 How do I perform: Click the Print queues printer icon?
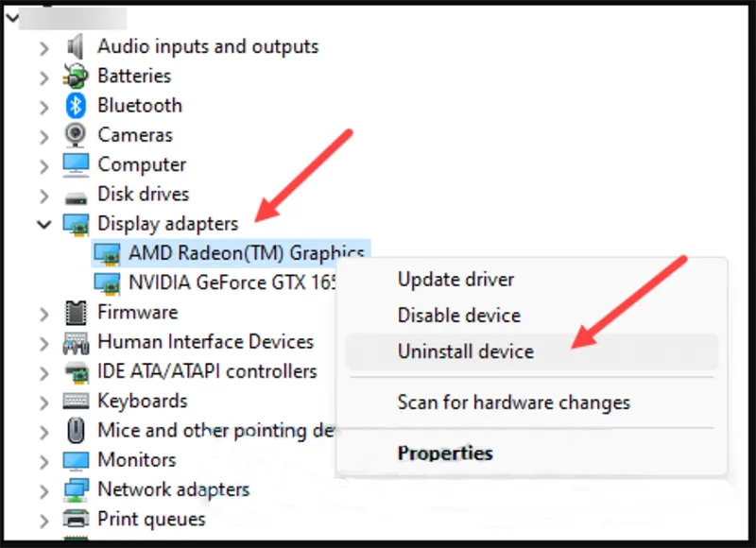click(76, 519)
